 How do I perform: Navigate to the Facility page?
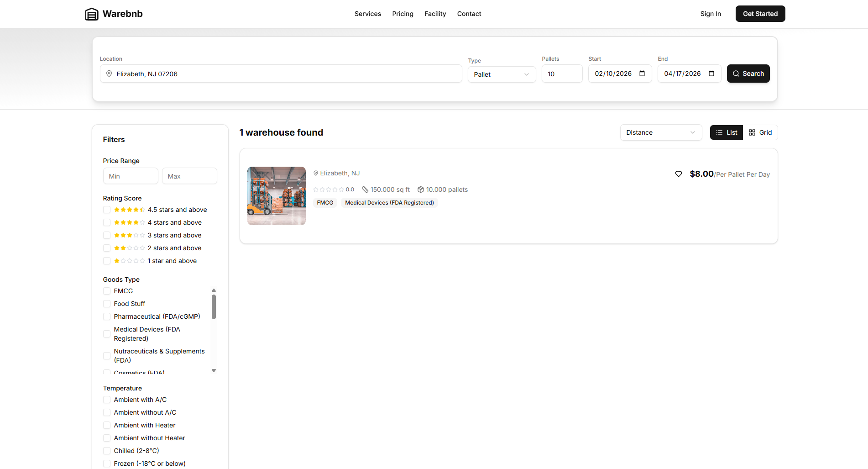point(435,14)
